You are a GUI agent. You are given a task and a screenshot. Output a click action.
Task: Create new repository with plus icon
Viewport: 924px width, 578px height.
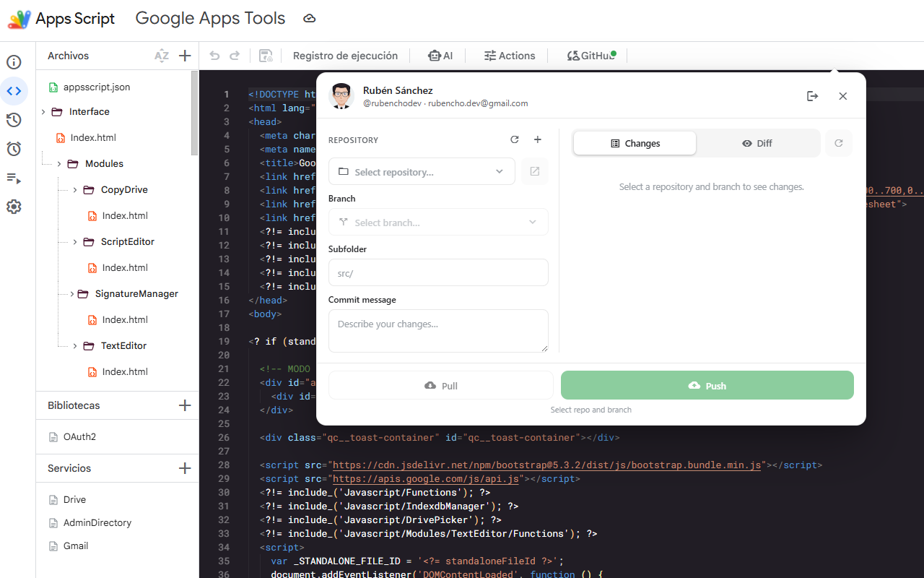coord(537,139)
